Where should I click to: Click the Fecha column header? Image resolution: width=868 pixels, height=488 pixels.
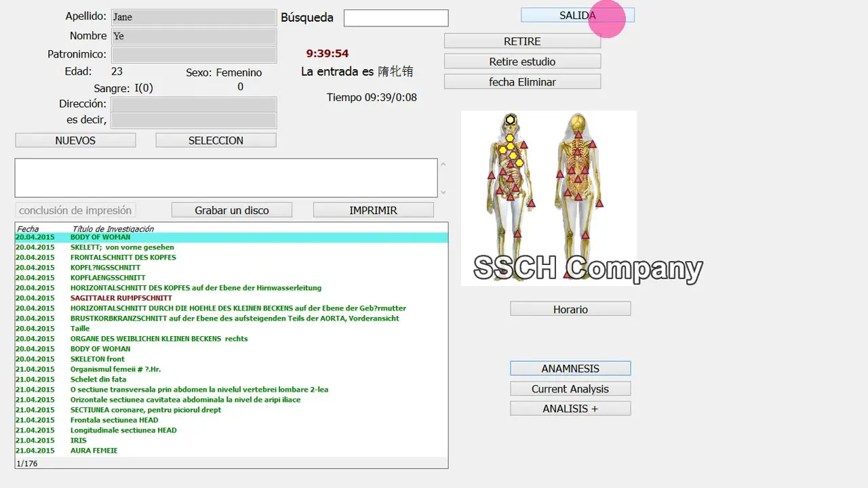tap(28, 229)
